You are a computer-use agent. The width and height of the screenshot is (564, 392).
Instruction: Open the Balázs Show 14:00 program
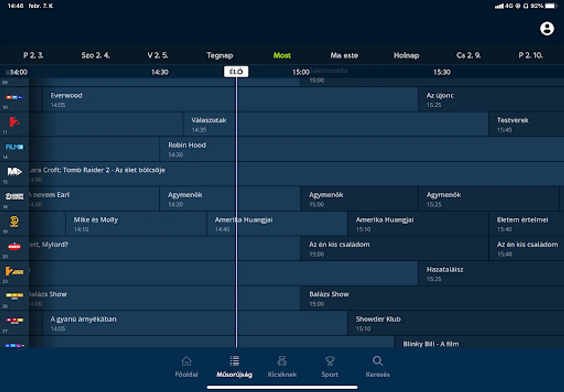pyautogui.click(x=164, y=298)
